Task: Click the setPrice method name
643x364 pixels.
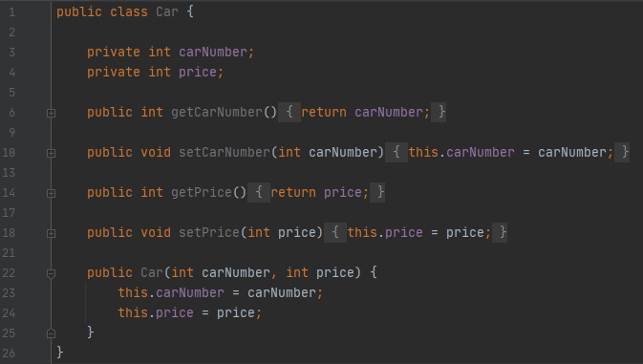Action: click(209, 233)
